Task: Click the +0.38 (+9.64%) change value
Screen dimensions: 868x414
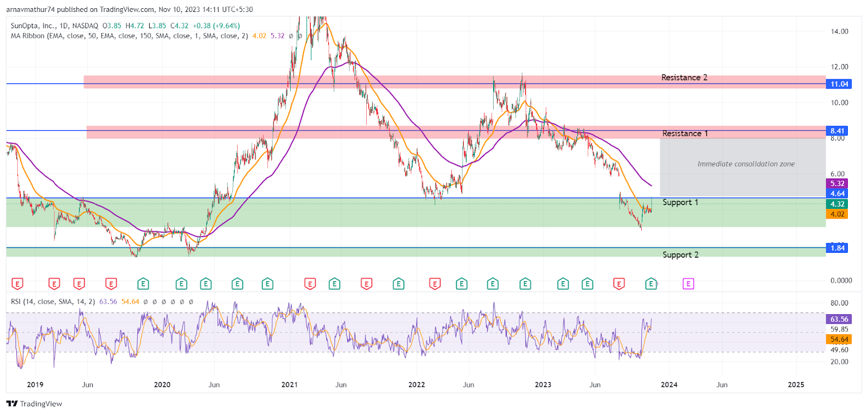Action: pyautogui.click(x=216, y=26)
